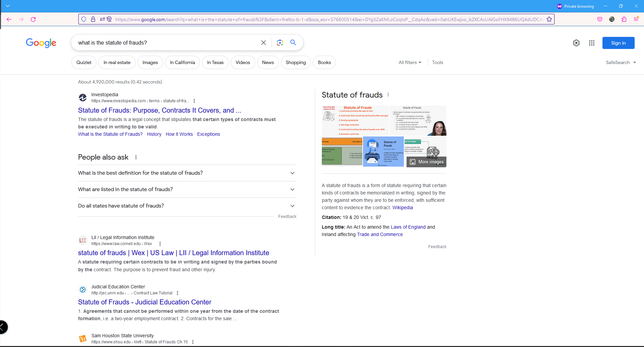Open the Laws of England link
Image resolution: width=644 pixels, height=347 pixels.
[408, 227]
